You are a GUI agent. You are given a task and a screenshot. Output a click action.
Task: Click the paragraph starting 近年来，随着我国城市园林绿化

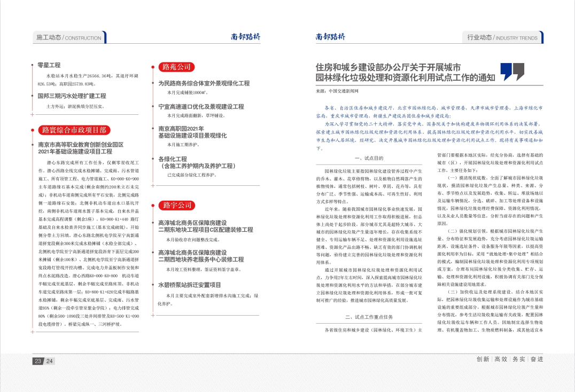point(369,236)
